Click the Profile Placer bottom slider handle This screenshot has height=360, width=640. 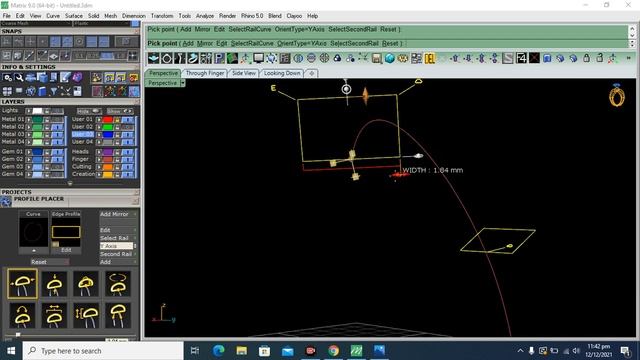[x=18, y=335]
